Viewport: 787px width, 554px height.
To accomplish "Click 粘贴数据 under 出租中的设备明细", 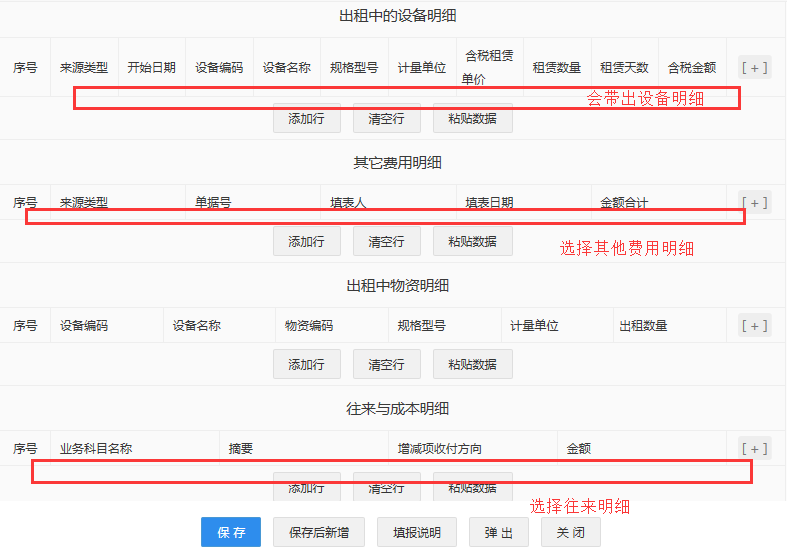I will [x=472, y=118].
